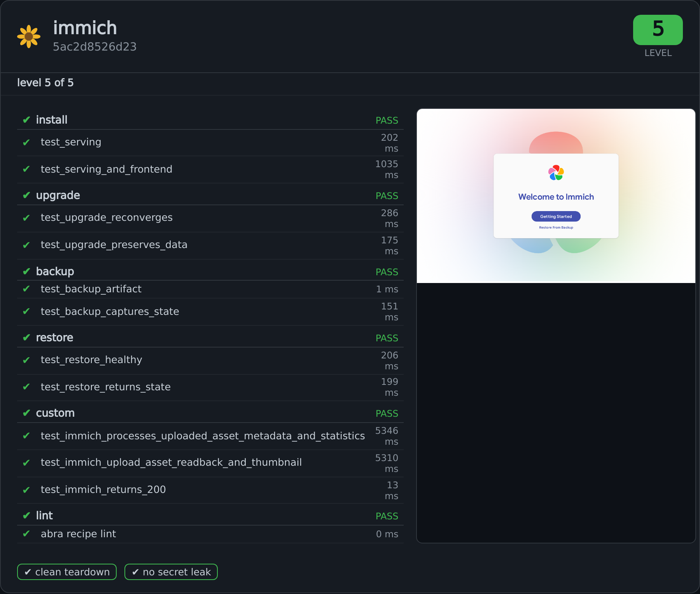
Task: Click the backup section heading
Action: (x=55, y=271)
